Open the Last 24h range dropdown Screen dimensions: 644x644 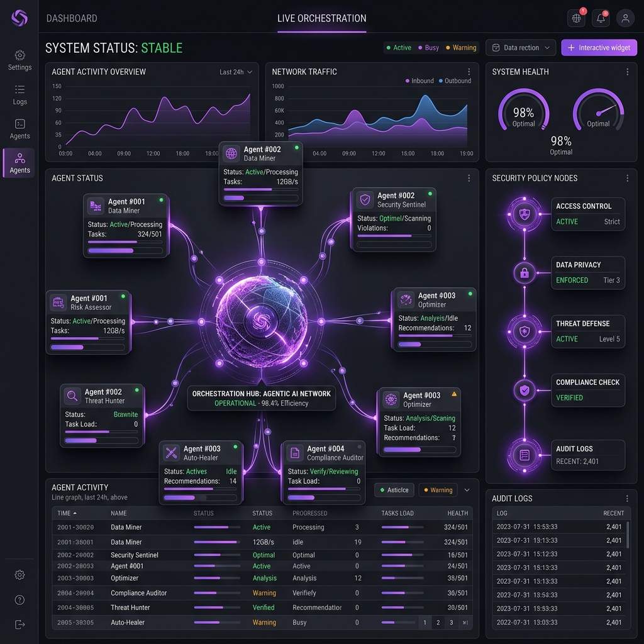[x=236, y=72]
